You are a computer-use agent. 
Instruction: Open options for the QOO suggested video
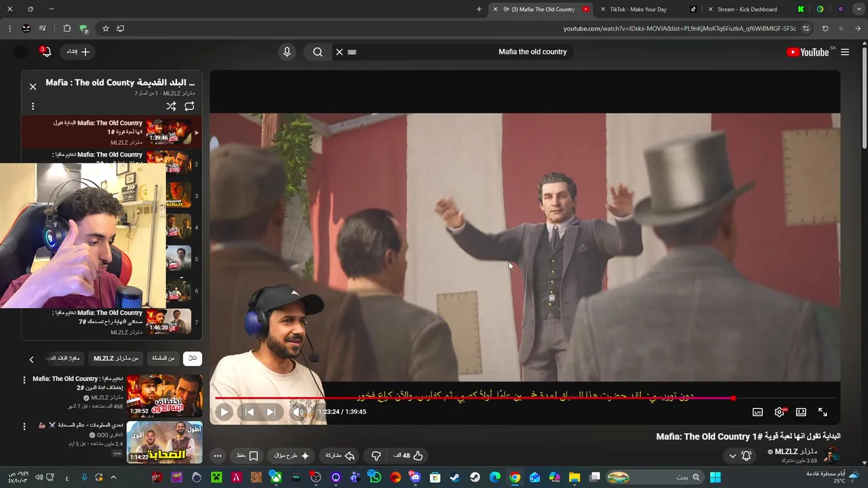click(24, 426)
